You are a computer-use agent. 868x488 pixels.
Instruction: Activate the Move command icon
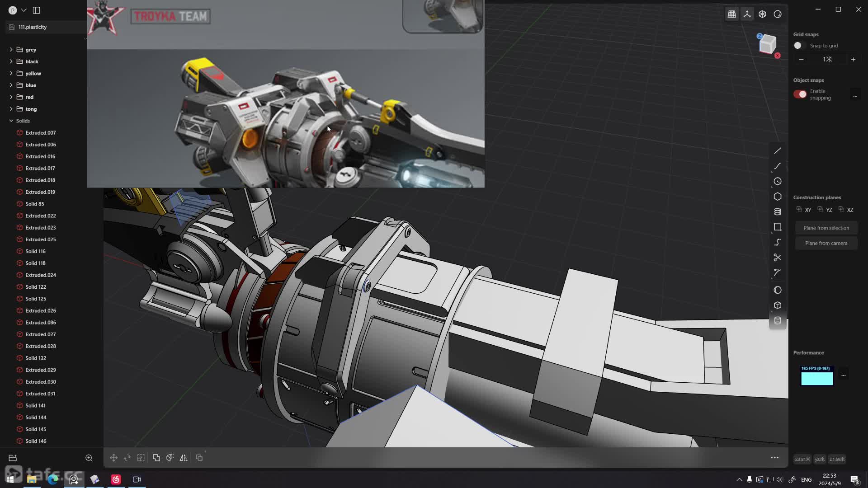click(113, 458)
